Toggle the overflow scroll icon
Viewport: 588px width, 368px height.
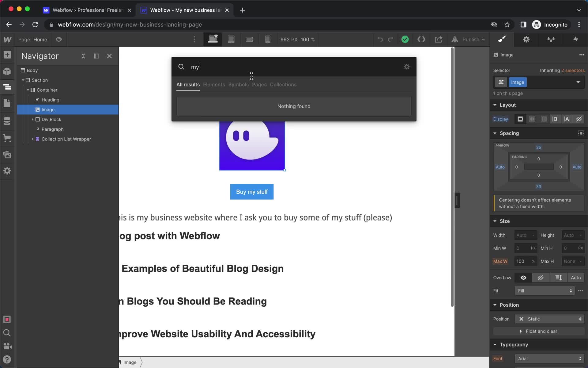[558, 278]
